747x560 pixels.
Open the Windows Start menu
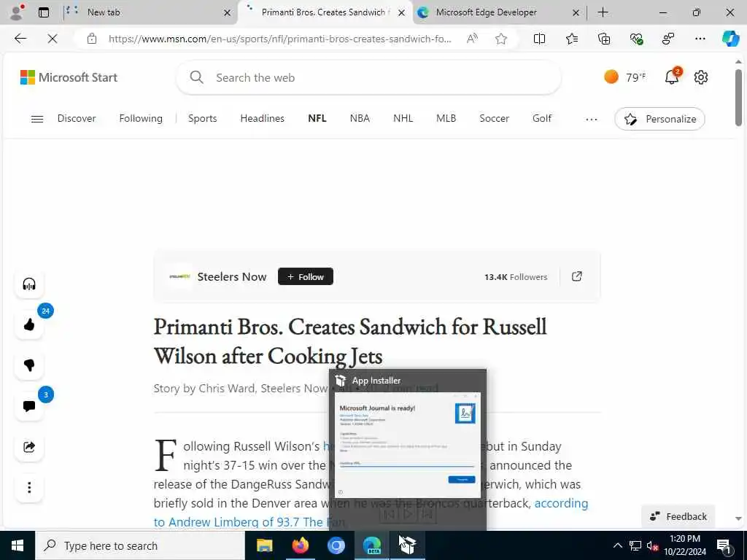coord(18,545)
